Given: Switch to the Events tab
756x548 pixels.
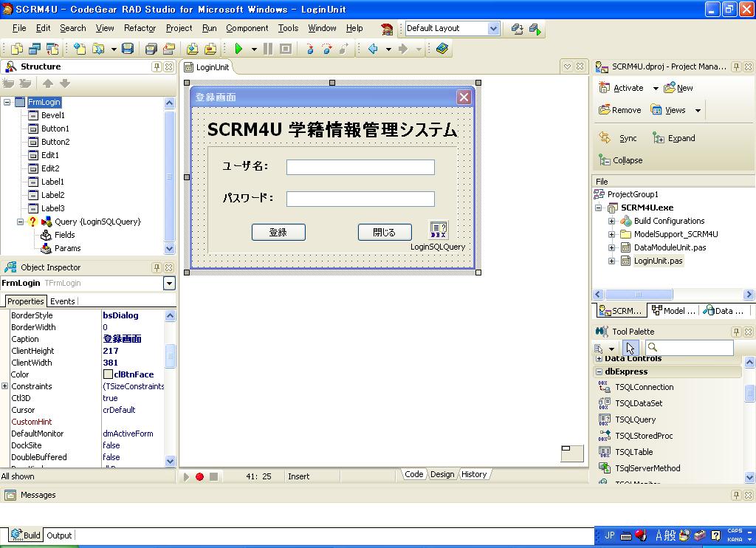Looking at the screenshot, I should click(63, 301).
